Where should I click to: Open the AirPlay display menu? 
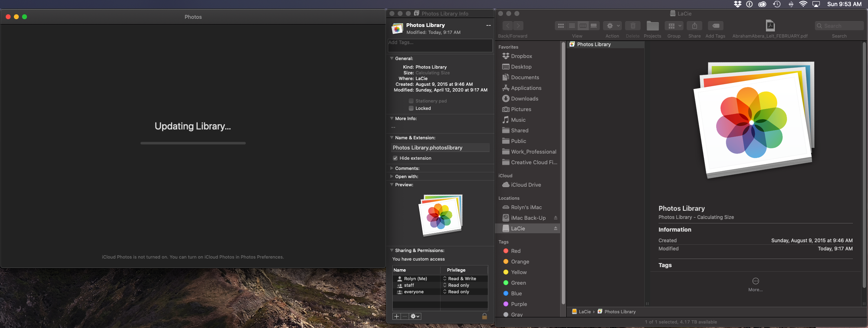click(x=816, y=4)
